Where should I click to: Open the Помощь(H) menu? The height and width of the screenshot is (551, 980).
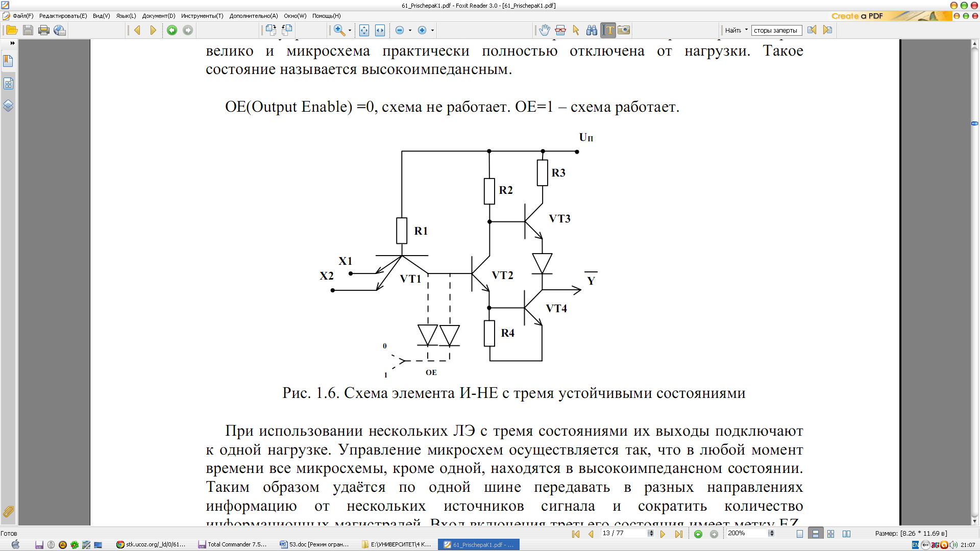[x=327, y=16]
